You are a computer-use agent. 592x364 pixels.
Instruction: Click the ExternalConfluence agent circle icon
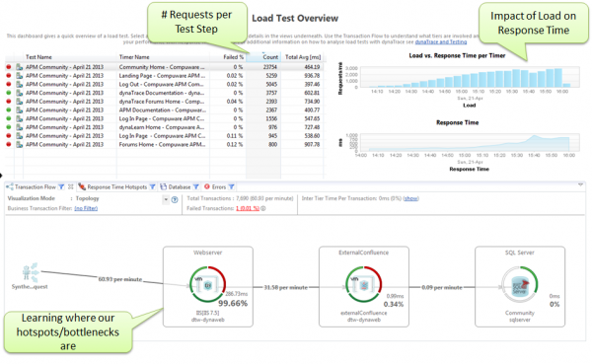pyautogui.click(x=363, y=284)
